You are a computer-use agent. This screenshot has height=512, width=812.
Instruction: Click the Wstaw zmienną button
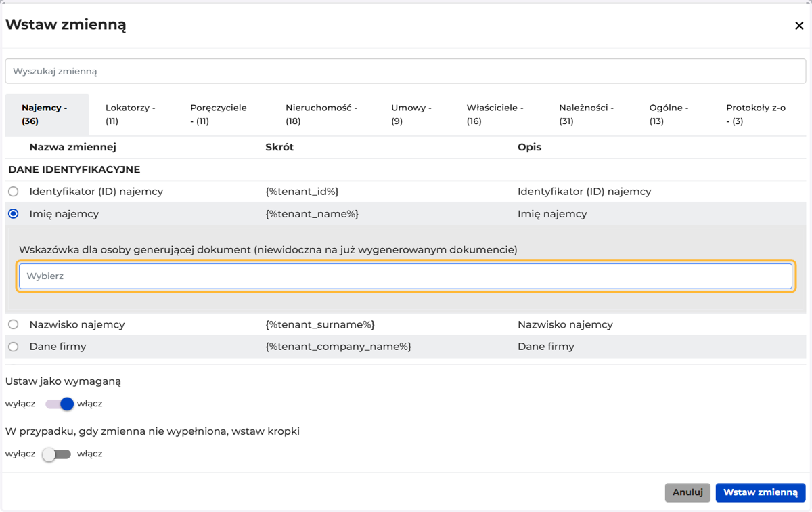click(x=761, y=492)
